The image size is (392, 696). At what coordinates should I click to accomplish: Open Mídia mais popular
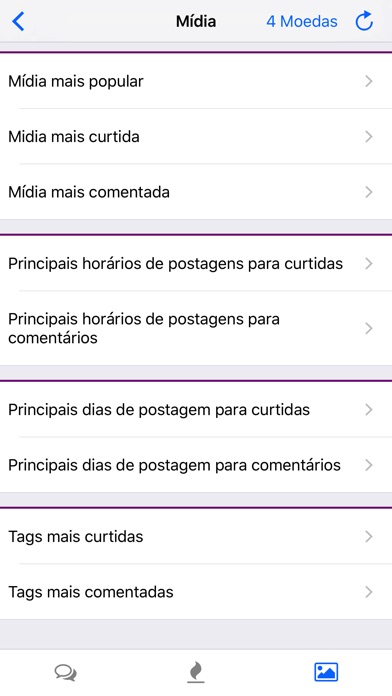(196, 81)
